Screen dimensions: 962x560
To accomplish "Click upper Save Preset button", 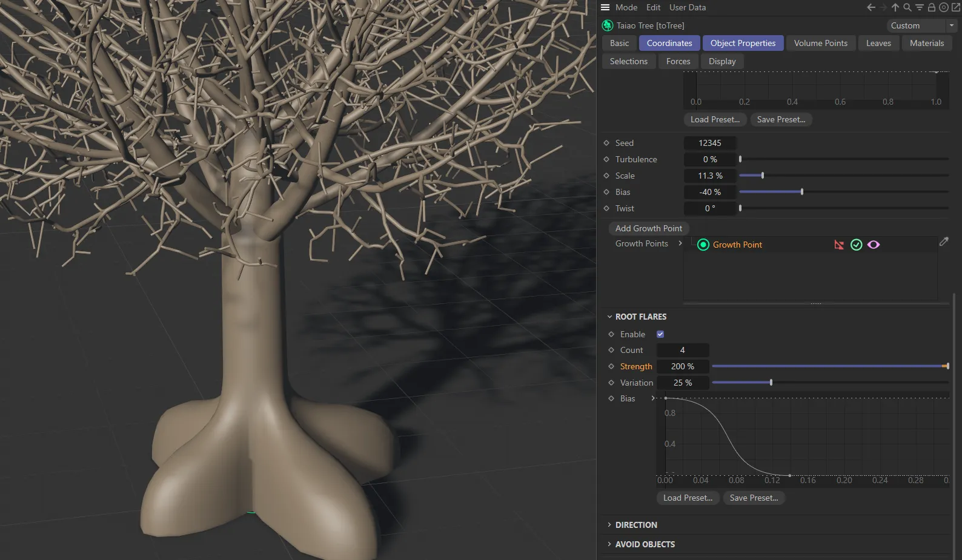I will 781,119.
